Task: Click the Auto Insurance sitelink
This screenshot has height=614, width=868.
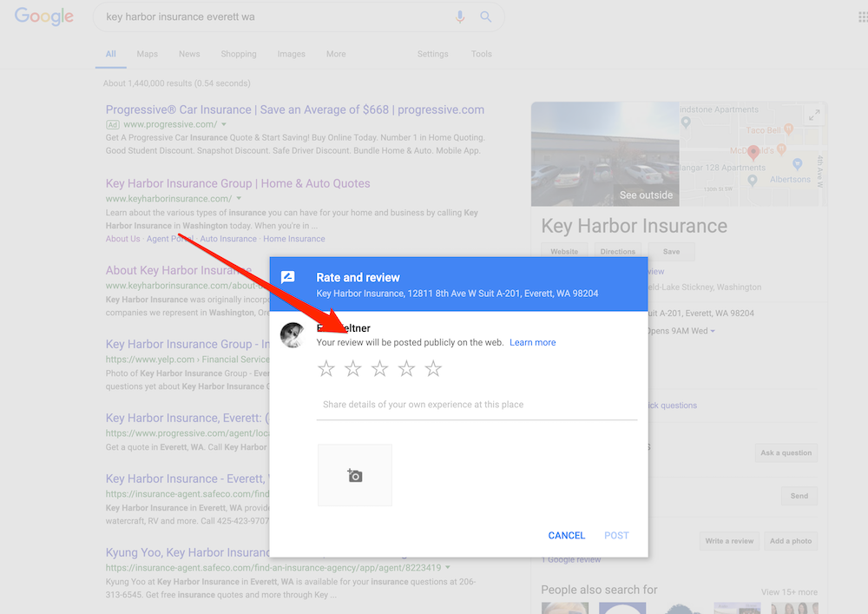Action: pos(228,239)
